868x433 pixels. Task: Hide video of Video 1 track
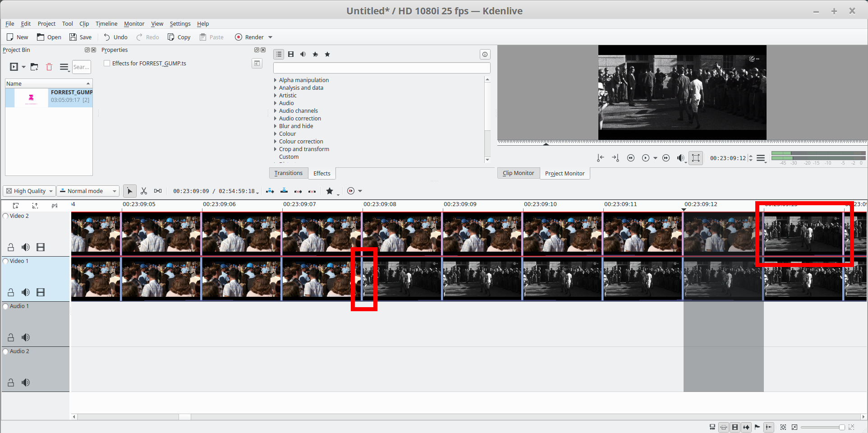point(41,292)
